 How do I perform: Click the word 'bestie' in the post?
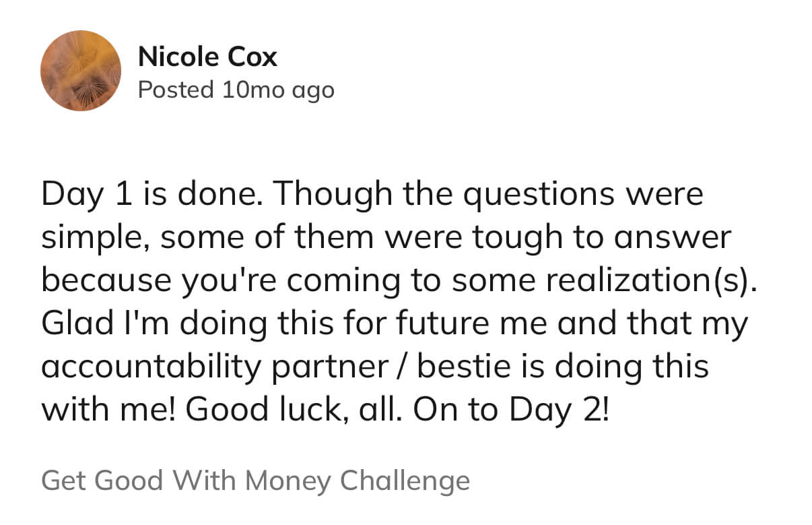click(x=461, y=367)
